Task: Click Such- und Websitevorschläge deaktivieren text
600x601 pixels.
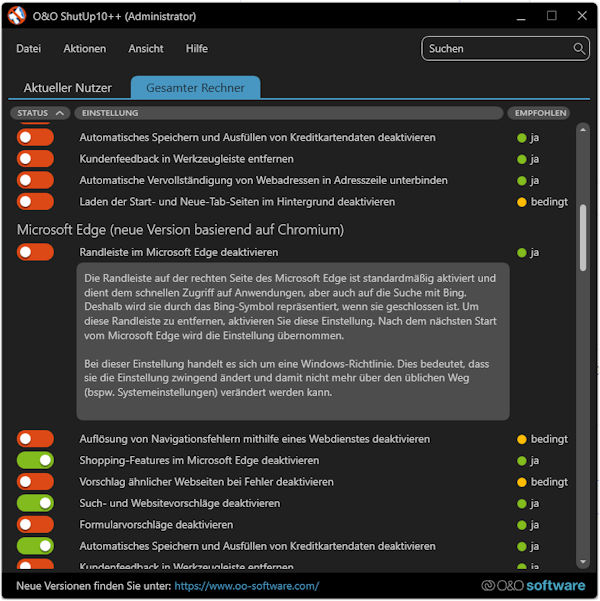Action: pyautogui.click(x=179, y=504)
